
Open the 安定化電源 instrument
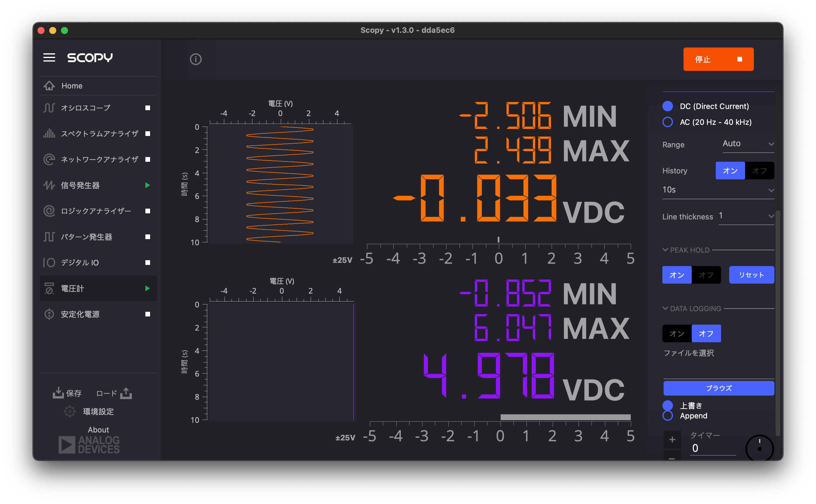point(98,314)
